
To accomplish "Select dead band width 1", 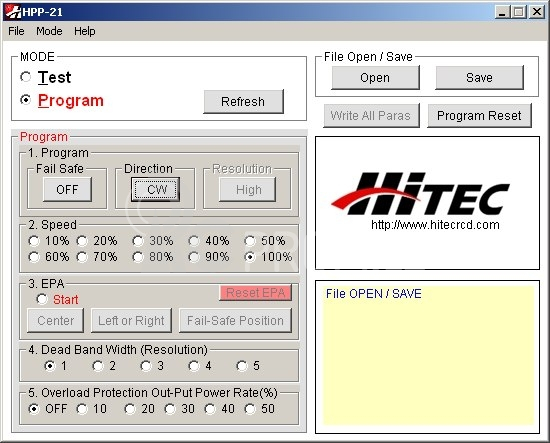I will click(x=50, y=366).
